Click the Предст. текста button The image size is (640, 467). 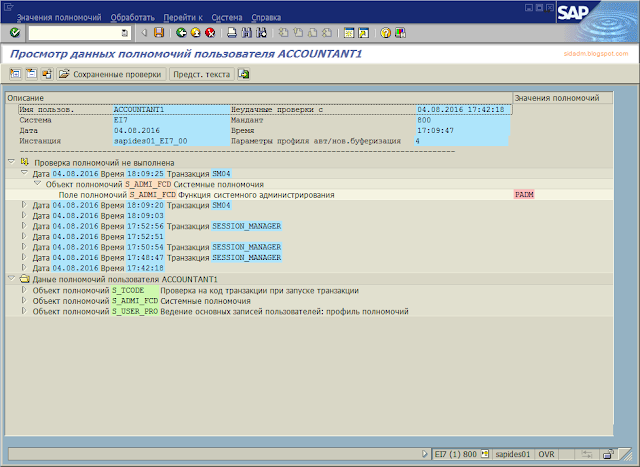202,74
